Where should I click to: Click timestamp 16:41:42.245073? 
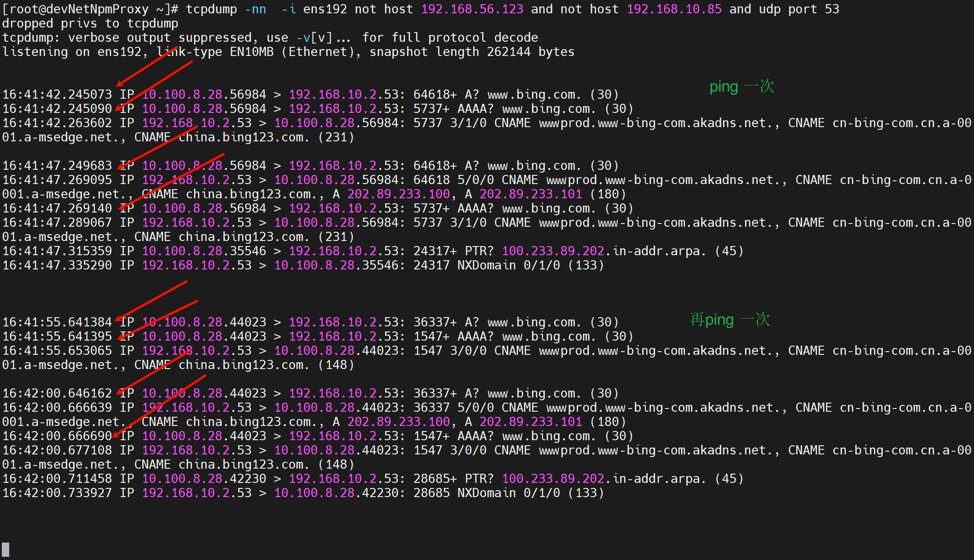57,95
